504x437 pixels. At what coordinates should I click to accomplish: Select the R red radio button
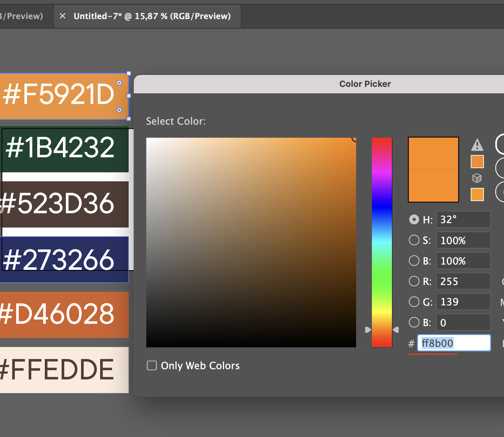pyautogui.click(x=414, y=281)
